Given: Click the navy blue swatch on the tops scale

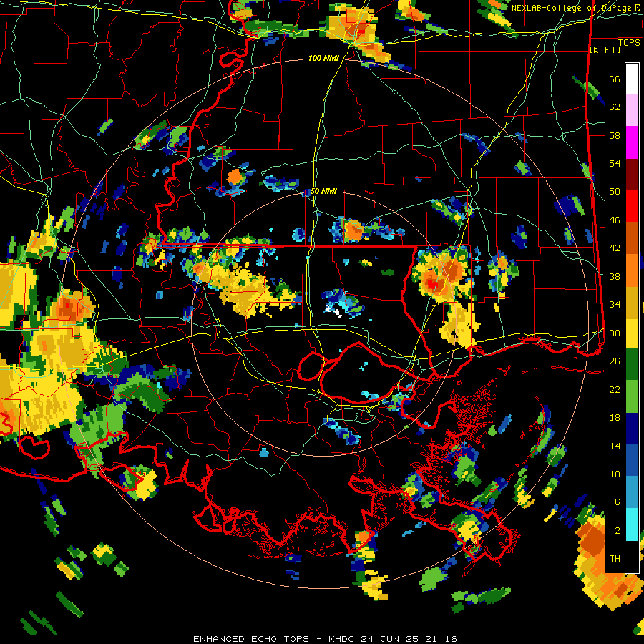Looking at the screenshot, I should coord(632,429).
